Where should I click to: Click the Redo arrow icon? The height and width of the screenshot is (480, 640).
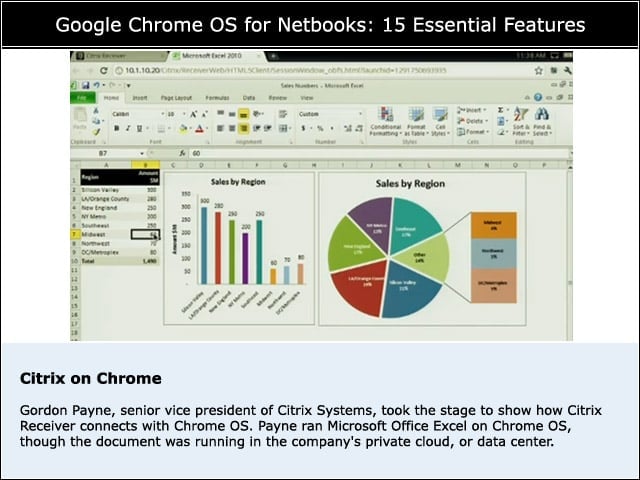(114, 85)
